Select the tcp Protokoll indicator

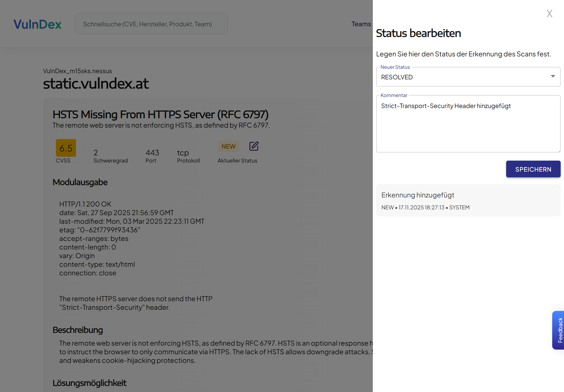183,152
